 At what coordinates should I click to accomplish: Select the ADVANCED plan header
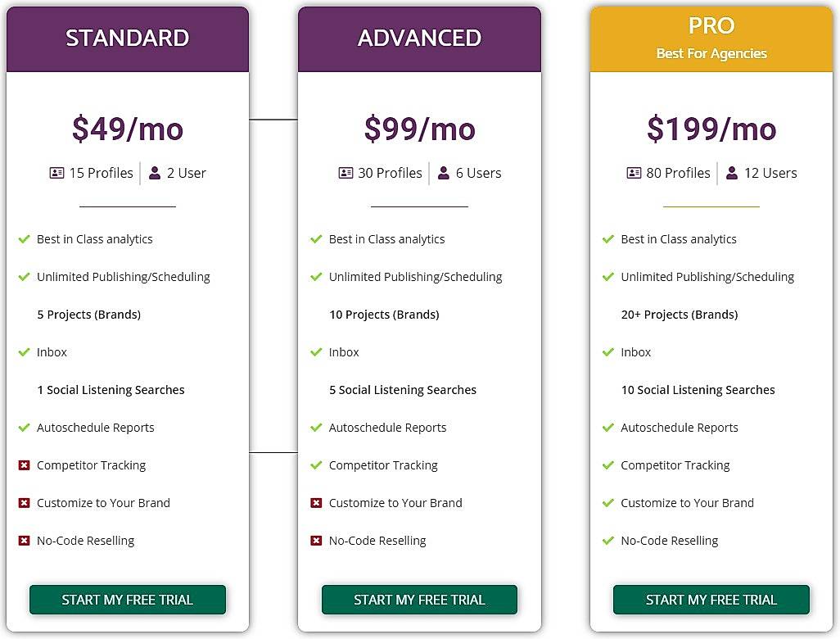419,38
